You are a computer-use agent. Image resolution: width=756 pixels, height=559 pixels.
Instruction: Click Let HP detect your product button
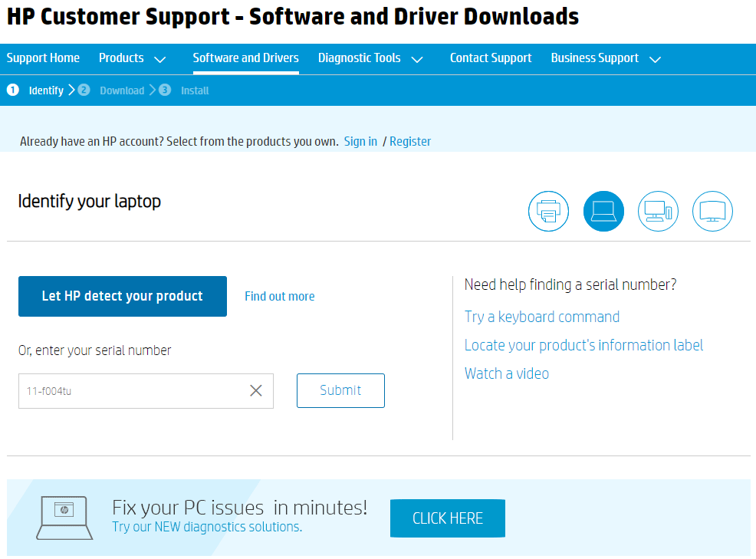coord(123,296)
